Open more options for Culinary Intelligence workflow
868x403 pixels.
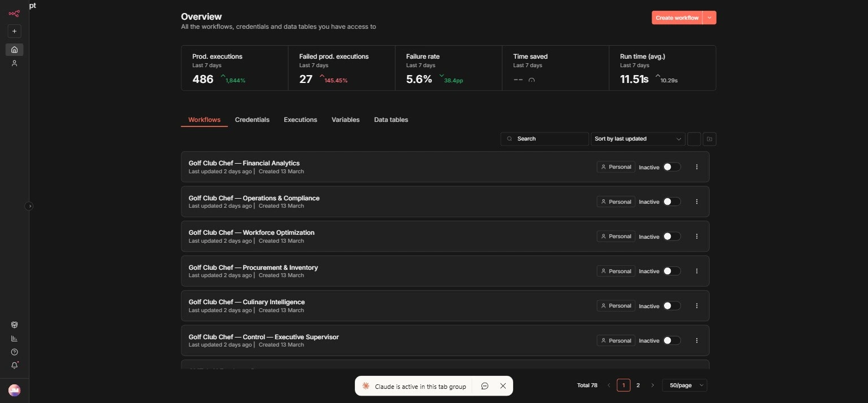point(697,306)
